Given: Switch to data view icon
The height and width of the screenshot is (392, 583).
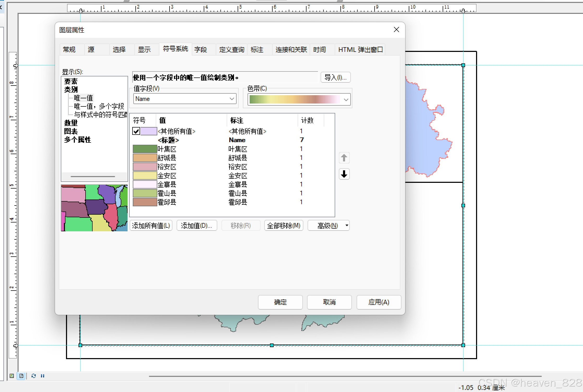Looking at the screenshot, I should tap(12, 376).
